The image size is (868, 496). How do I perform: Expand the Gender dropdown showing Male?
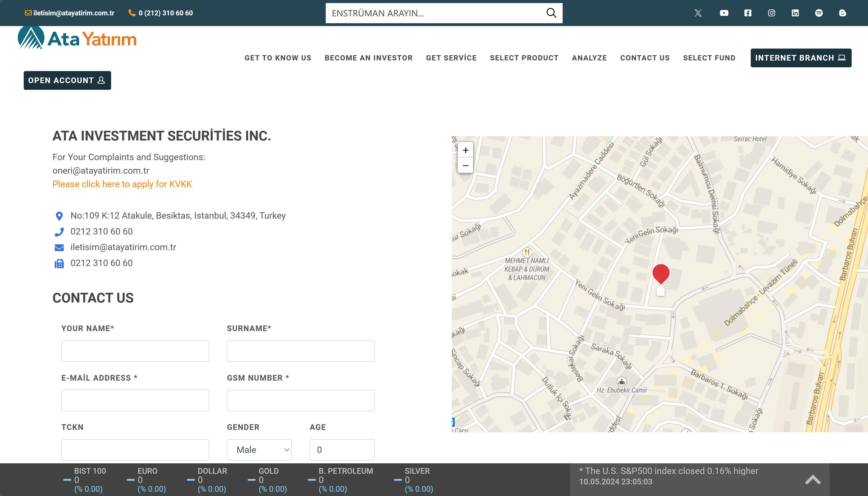tap(259, 450)
